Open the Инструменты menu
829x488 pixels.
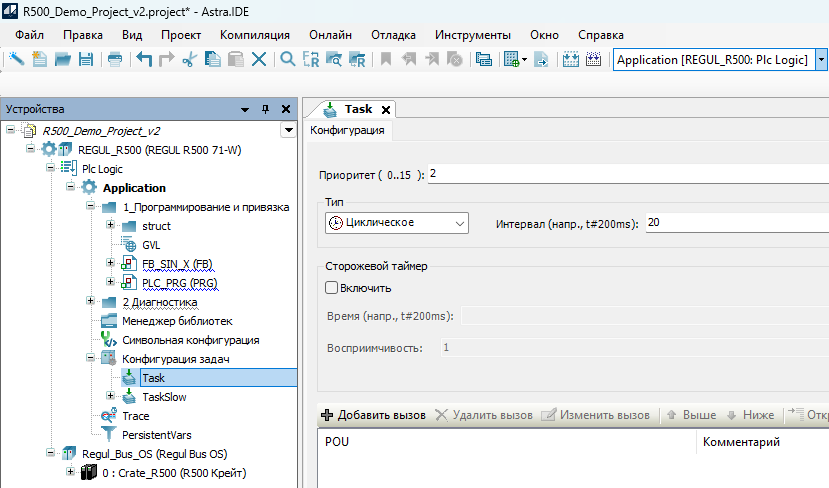pyautogui.click(x=473, y=35)
